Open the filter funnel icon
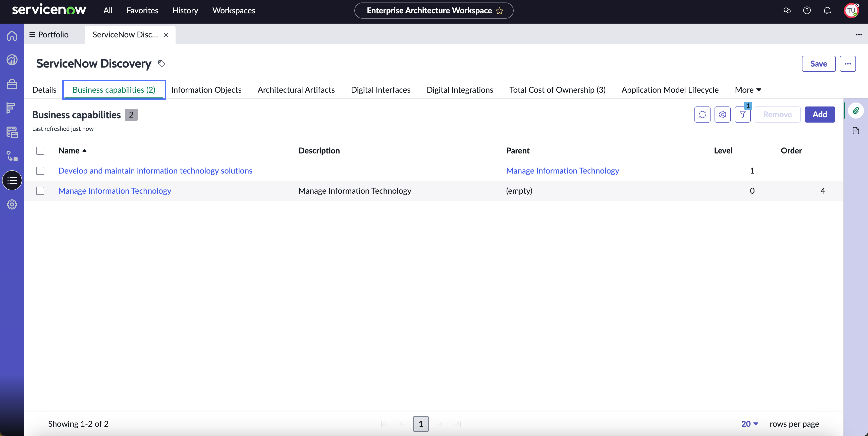Viewport: 868px width, 436px height. tap(743, 115)
